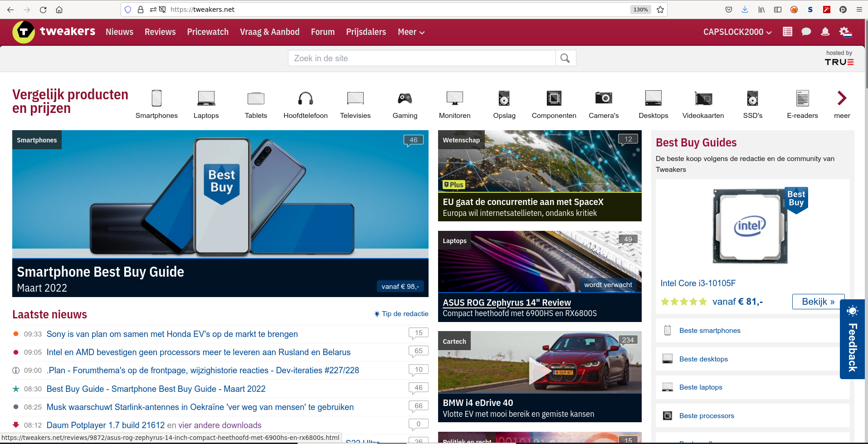
Task: Open the Intel en AMD Rusland news article
Action: [199, 352]
